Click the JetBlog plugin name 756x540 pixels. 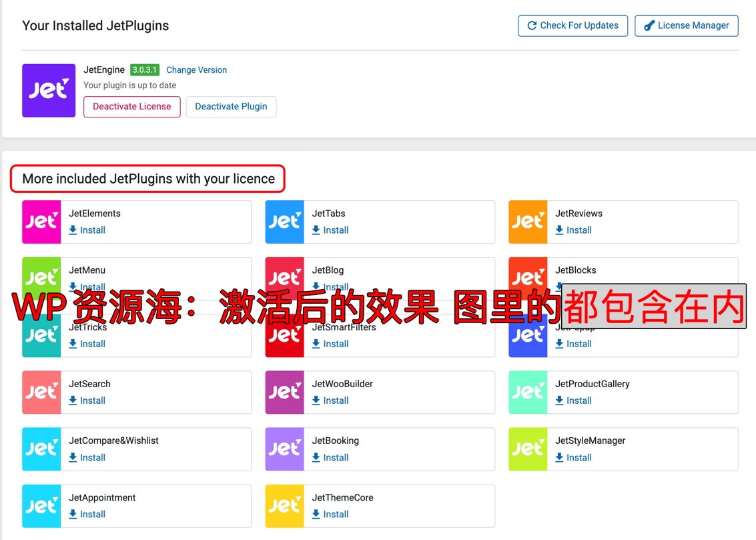coord(328,270)
